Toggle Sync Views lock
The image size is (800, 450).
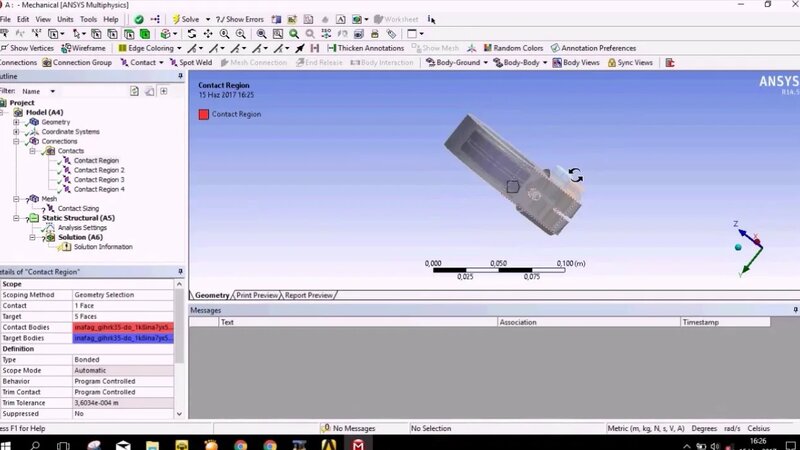point(630,62)
